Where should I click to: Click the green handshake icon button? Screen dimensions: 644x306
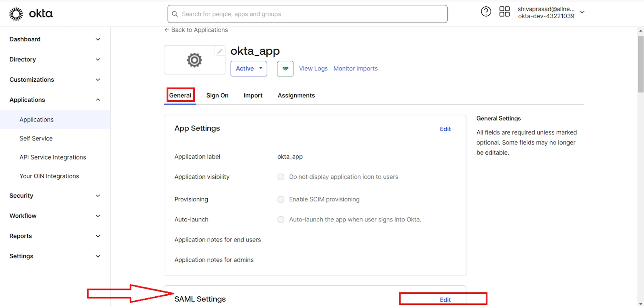pyautogui.click(x=285, y=69)
